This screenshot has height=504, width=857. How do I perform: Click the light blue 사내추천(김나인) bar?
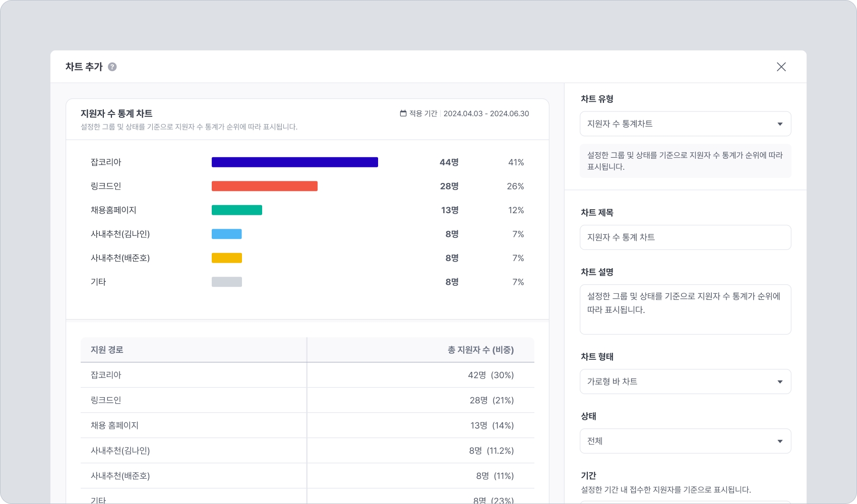(226, 234)
